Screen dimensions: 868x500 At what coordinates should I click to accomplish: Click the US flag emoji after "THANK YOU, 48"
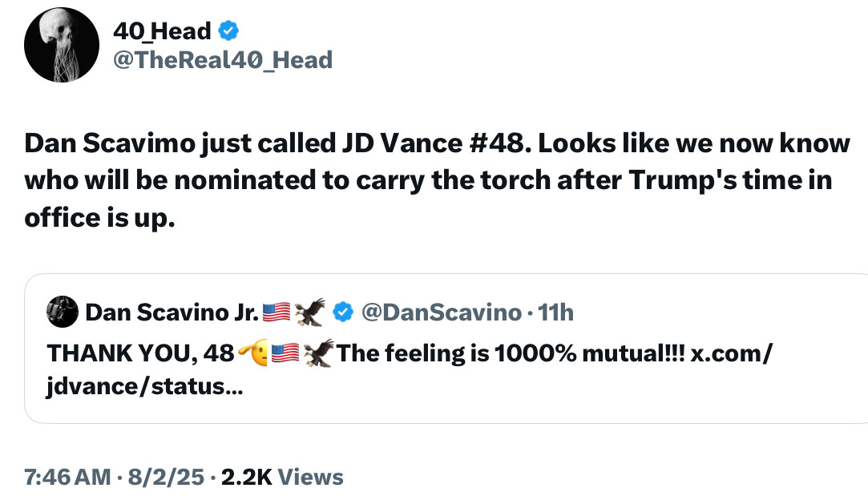[x=285, y=353]
